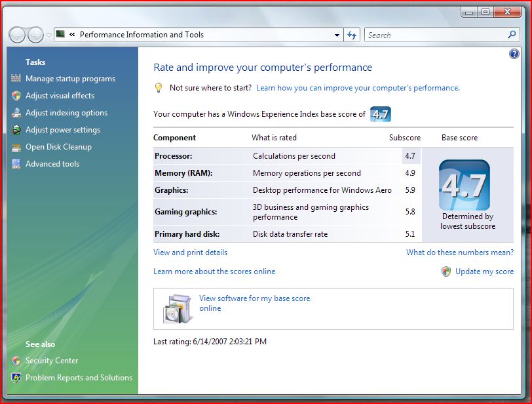
Task: Click the magnifier search icon
Action: tap(512, 34)
